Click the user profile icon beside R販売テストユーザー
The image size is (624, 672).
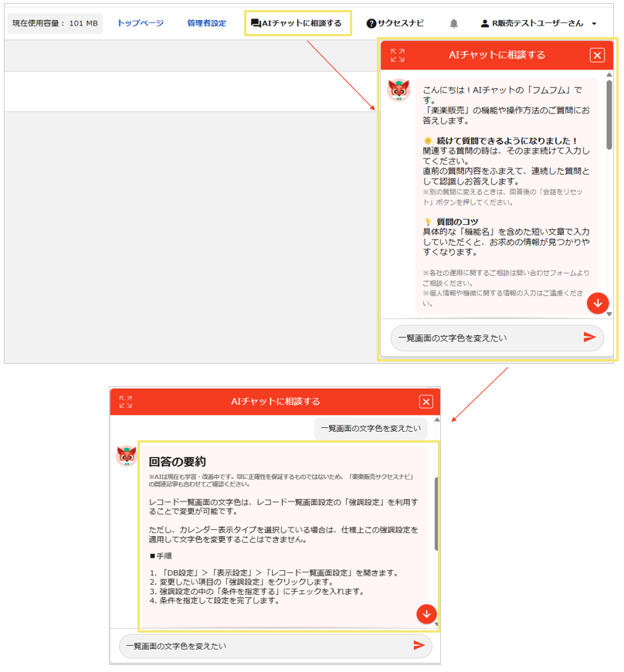pyautogui.click(x=485, y=23)
